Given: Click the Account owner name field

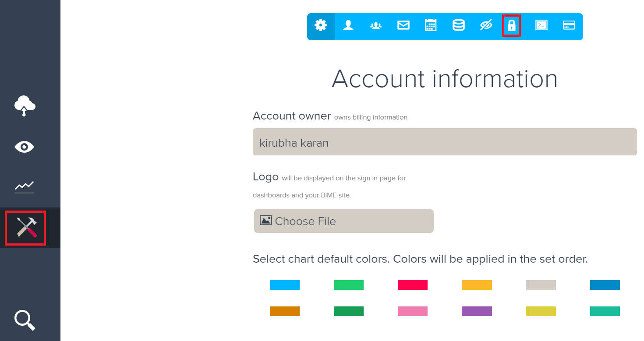Looking at the screenshot, I should (444, 142).
